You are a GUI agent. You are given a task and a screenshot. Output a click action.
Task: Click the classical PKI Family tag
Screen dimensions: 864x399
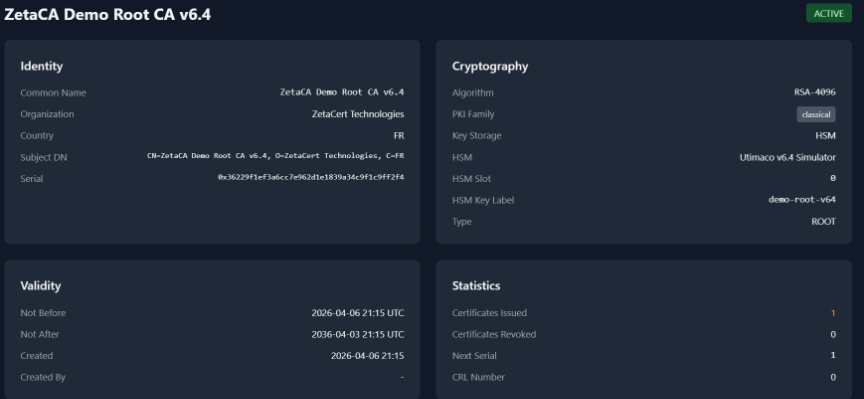pyautogui.click(x=816, y=115)
